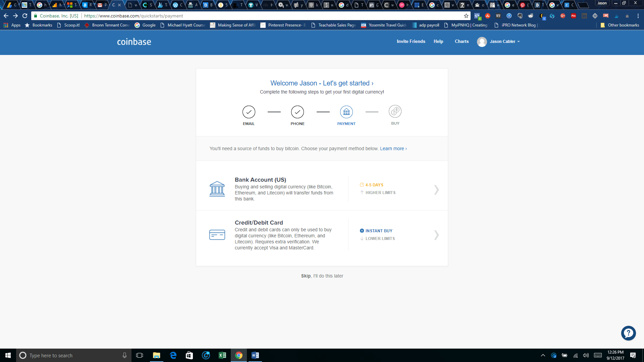Open Teachable Sales Page bookmark

(x=333, y=25)
